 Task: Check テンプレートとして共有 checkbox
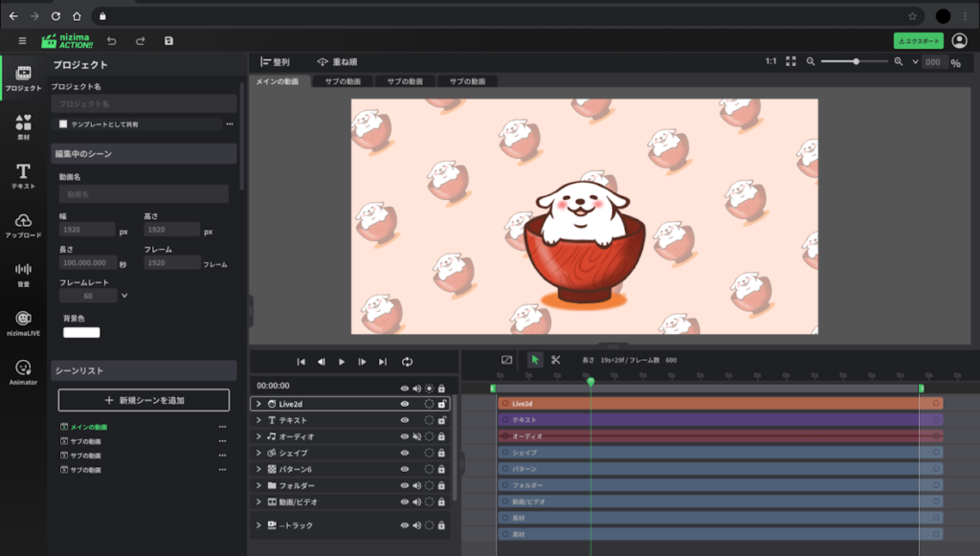coord(63,123)
